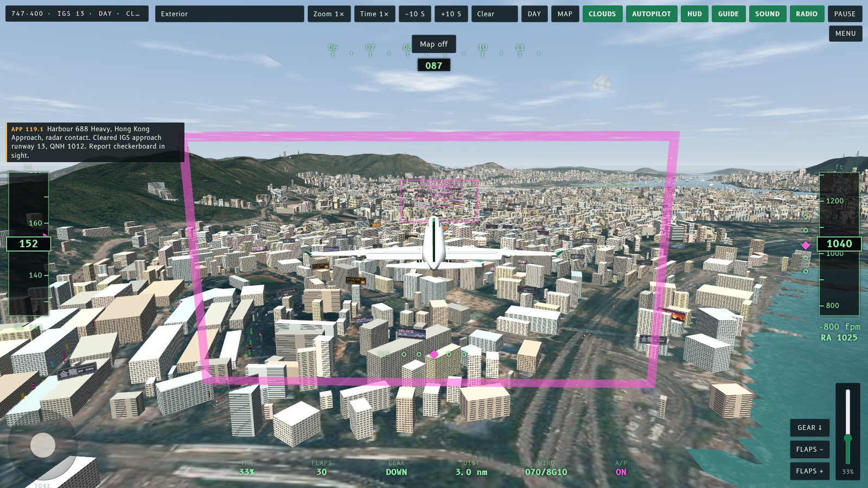Disable the AUTOPILOT toggle
868x488 pixels.
pyautogui.click(x=652, y=14)
